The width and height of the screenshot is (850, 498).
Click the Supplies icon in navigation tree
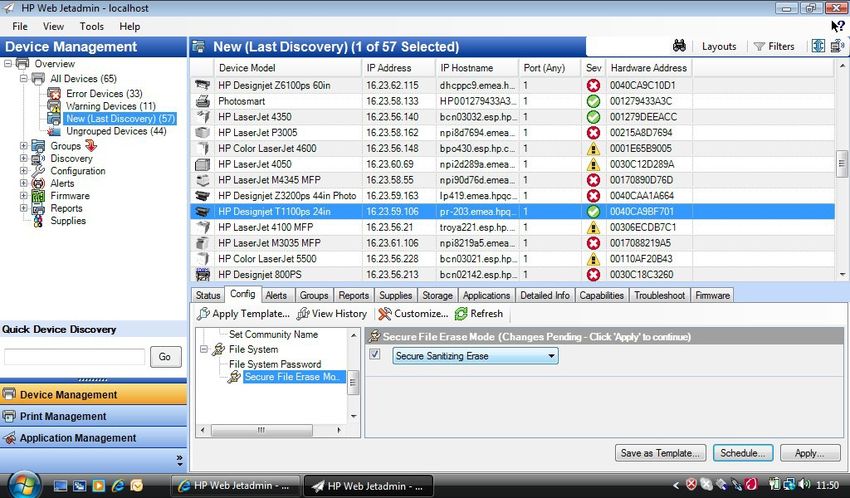38,221
